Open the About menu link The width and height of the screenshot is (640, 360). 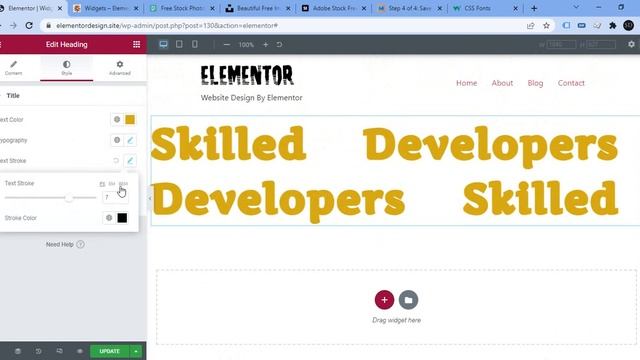pos(502,83)
